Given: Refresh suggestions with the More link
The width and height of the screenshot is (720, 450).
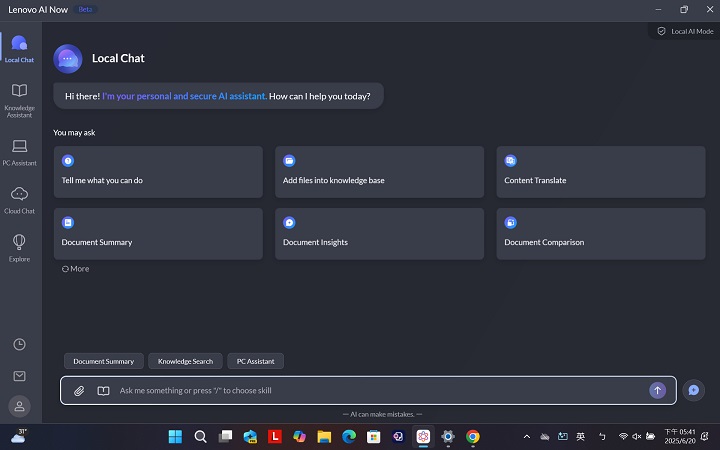Looking at the screenshot, I should click(76, 269).
